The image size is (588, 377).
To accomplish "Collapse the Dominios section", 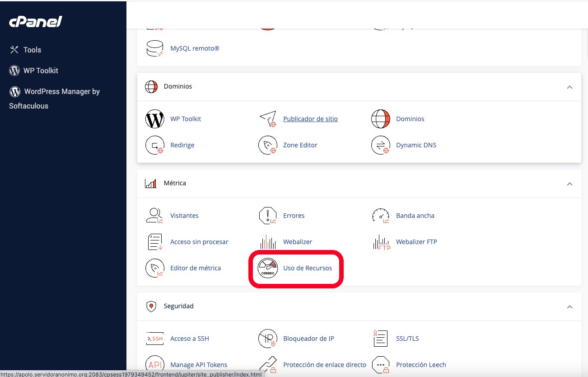I will pos(569,87).
